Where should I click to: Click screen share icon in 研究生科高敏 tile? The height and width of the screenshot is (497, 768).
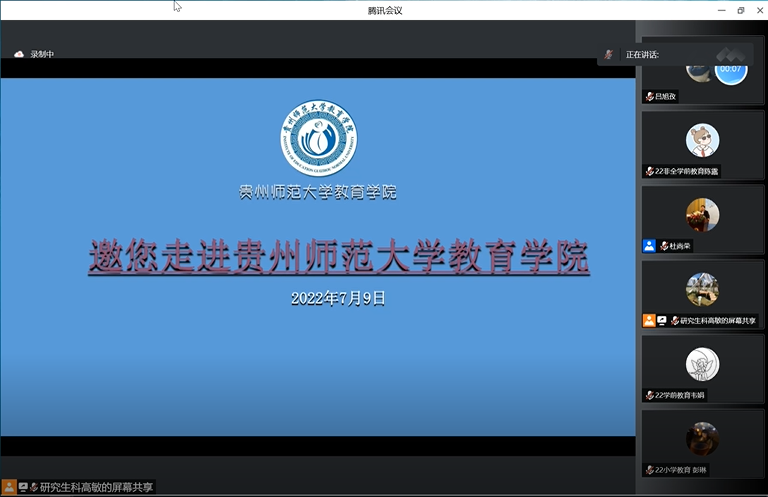[x=662, y=321]
